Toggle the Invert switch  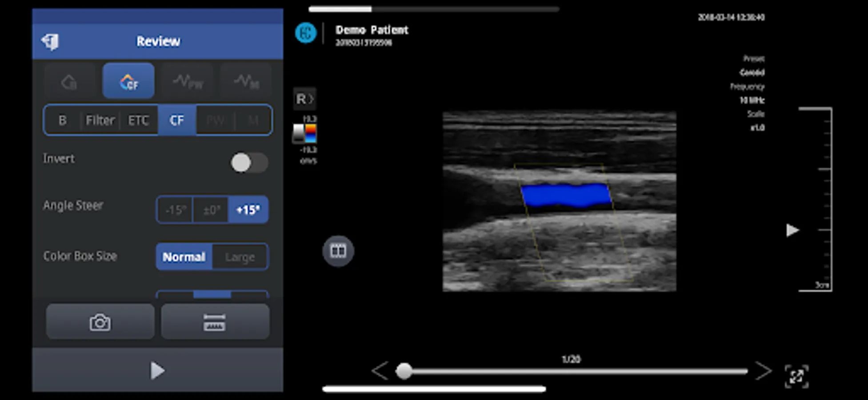(249, 163)
